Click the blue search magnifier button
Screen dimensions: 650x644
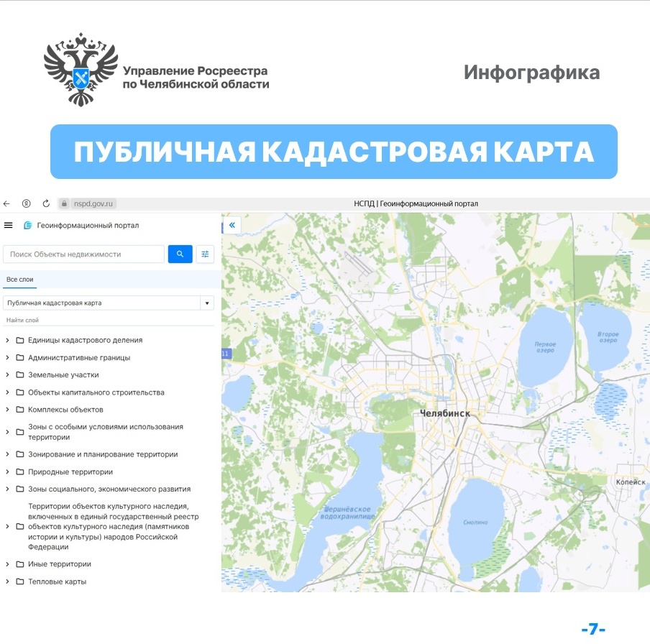click(x=180, y=254)
